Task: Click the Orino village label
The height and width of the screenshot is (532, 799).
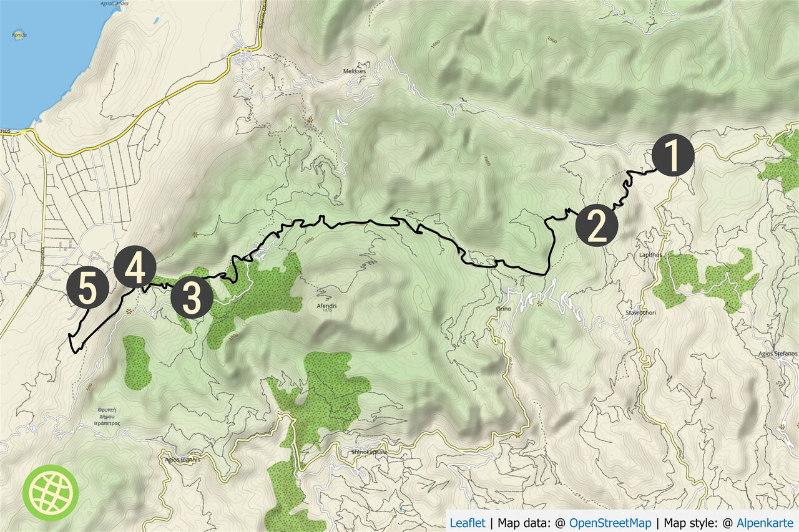Action: 504,309
